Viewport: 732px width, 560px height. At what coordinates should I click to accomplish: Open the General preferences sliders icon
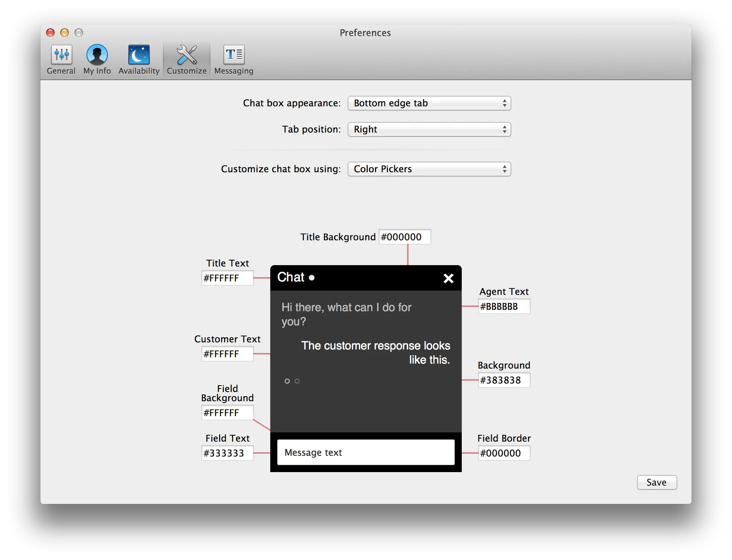[61, 55]
